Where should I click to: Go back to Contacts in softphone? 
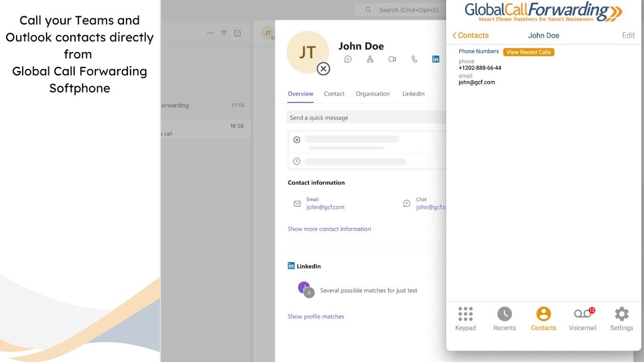click(470, 35)
